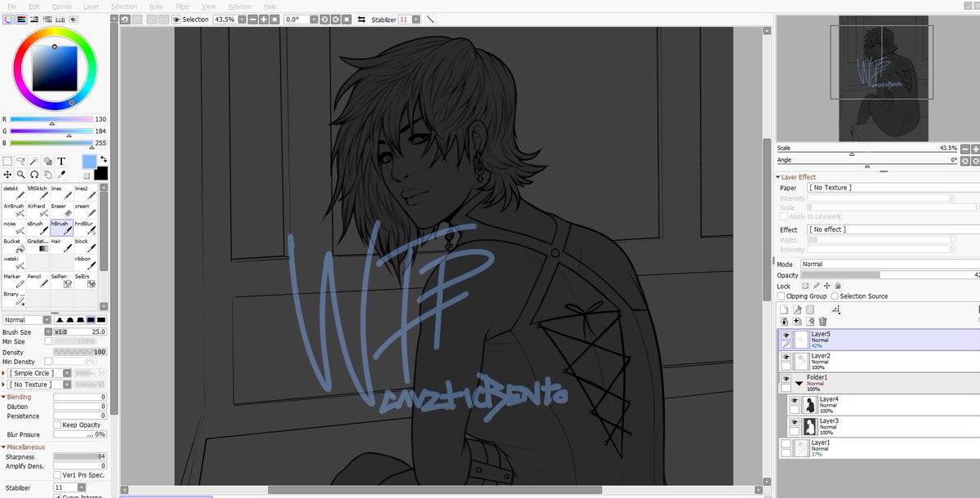Screen dimensions: 980x498
Task: Open the Layer menu
Action: (91, 7)
